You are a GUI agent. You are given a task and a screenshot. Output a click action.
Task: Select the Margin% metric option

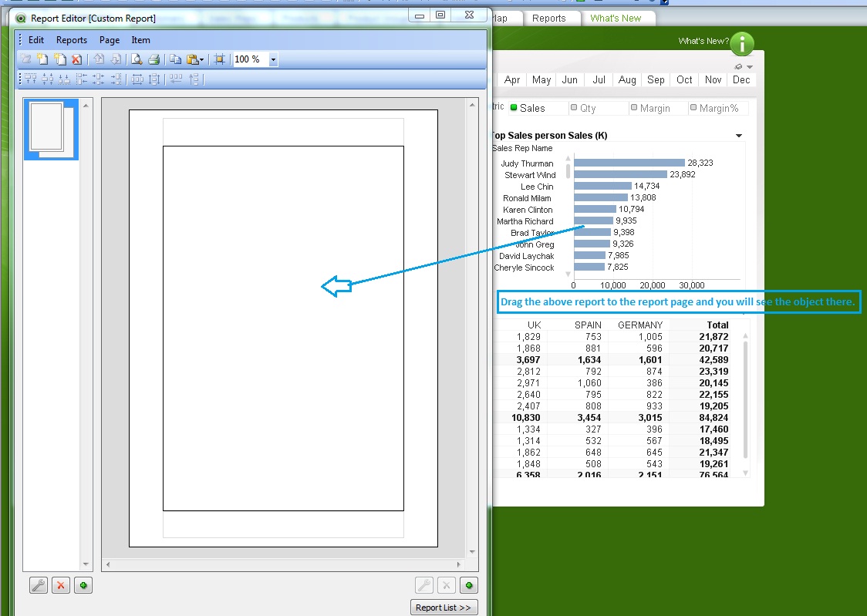[714, 109]
